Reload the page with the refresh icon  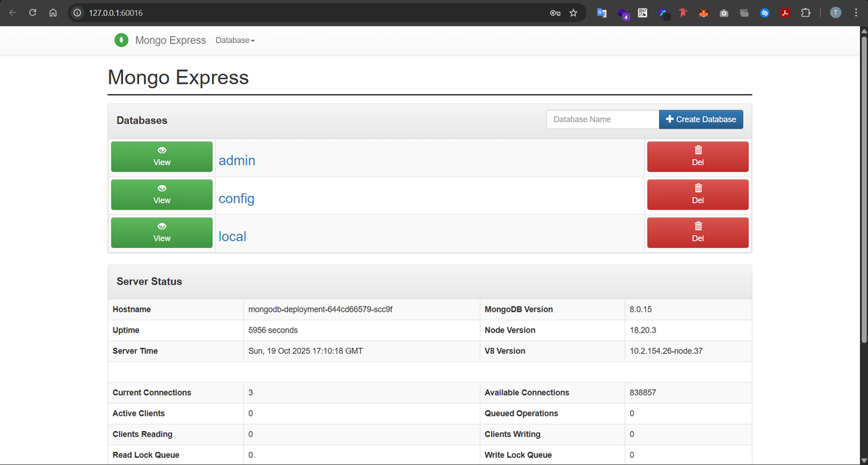point(33,13)
